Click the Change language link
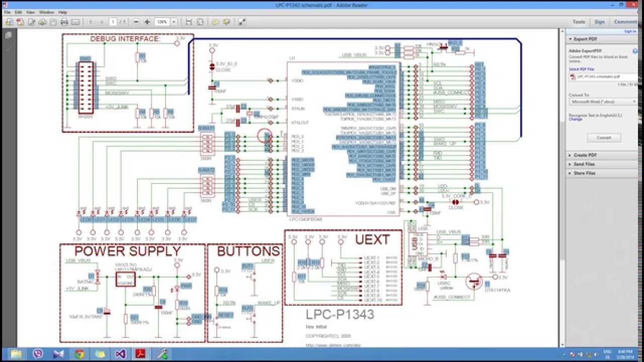Image resolution: width=644 pixels, height=362 pixels. click(x=576, y=120)
